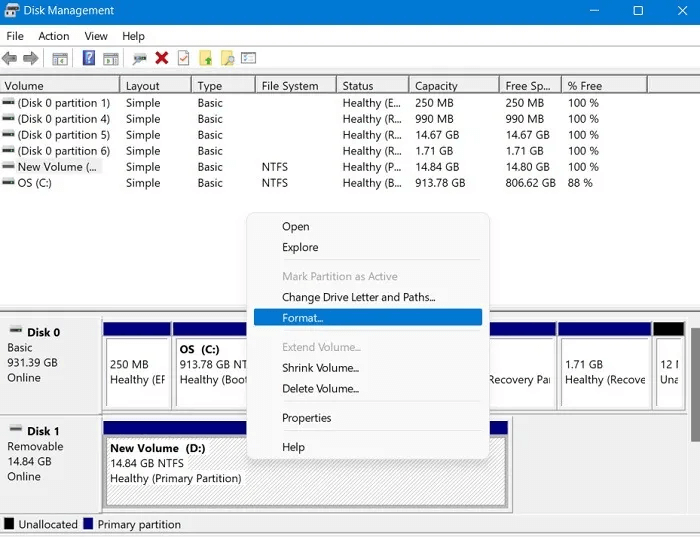
Task: Click the vertical scrollbar in disk pane
Action: click(x=695, y=384)
